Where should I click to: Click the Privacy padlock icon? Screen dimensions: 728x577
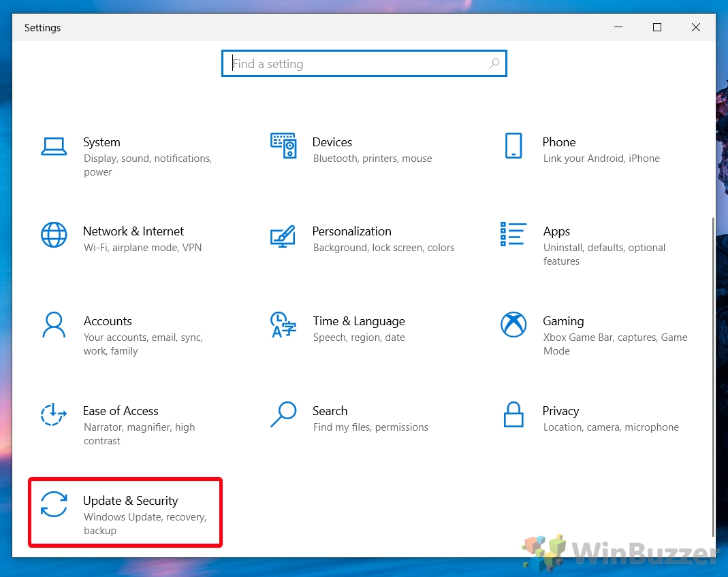coord(513,415)
